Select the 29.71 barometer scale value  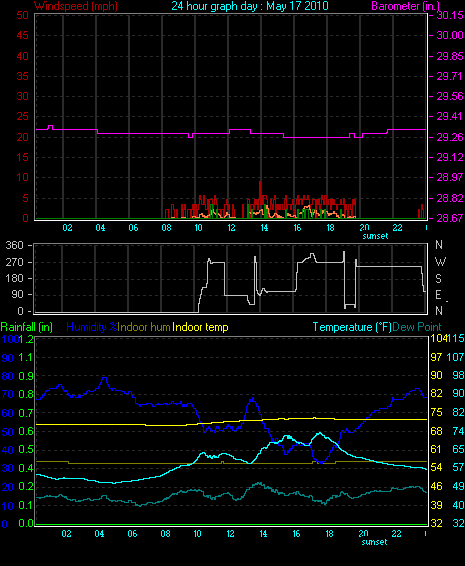(x=449, y=77)
